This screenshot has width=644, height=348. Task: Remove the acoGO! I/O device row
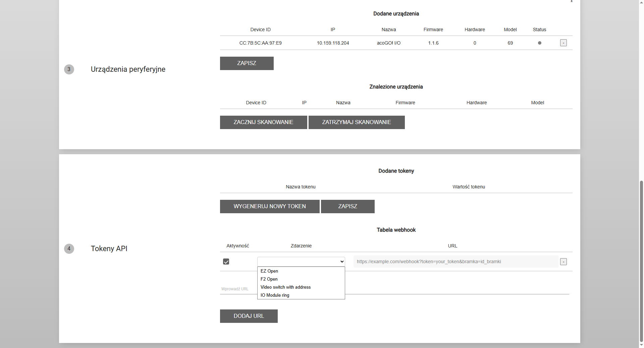click(x=563, y=43)
